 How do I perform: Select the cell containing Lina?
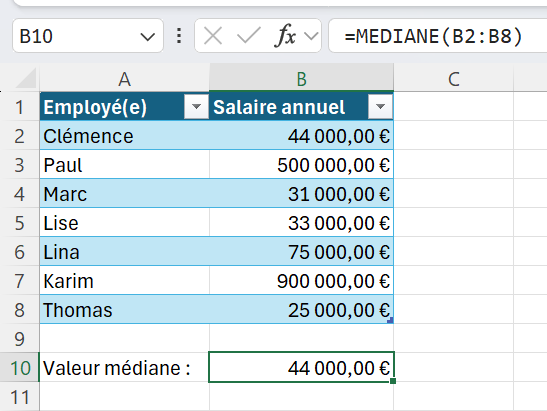[x=125, y=252]
